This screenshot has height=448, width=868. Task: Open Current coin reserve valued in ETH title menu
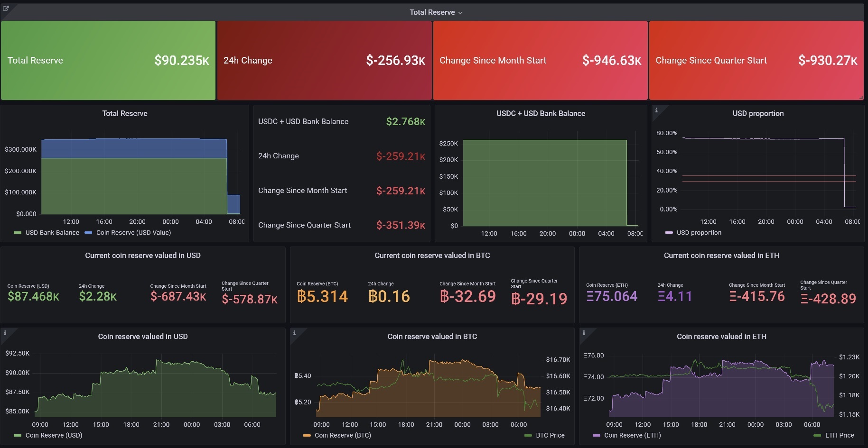(x=721, y=255)
